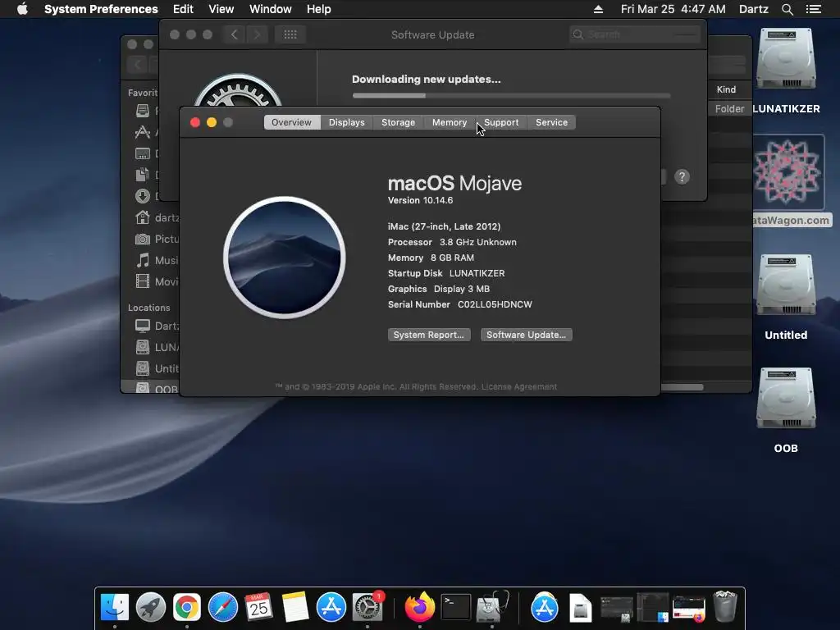This screenshot has width=840, height=630.
Task: Open Applications folder stack in Dock
Action: pyautogui.click(x=545, y=608)
